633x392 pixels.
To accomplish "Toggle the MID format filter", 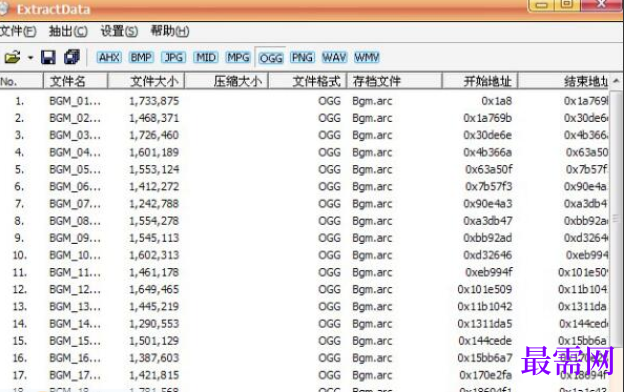I will (205, 57).
